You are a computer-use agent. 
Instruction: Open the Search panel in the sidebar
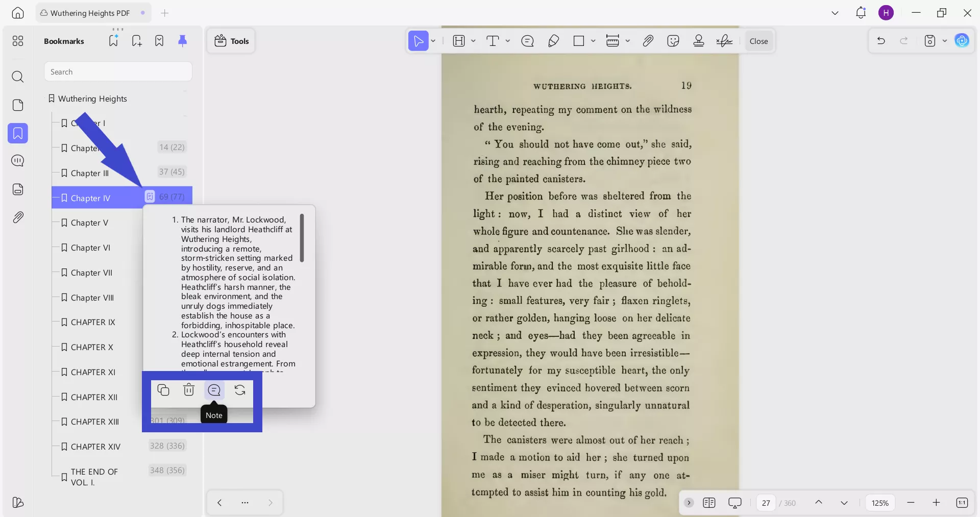click(x=18, y=77)
